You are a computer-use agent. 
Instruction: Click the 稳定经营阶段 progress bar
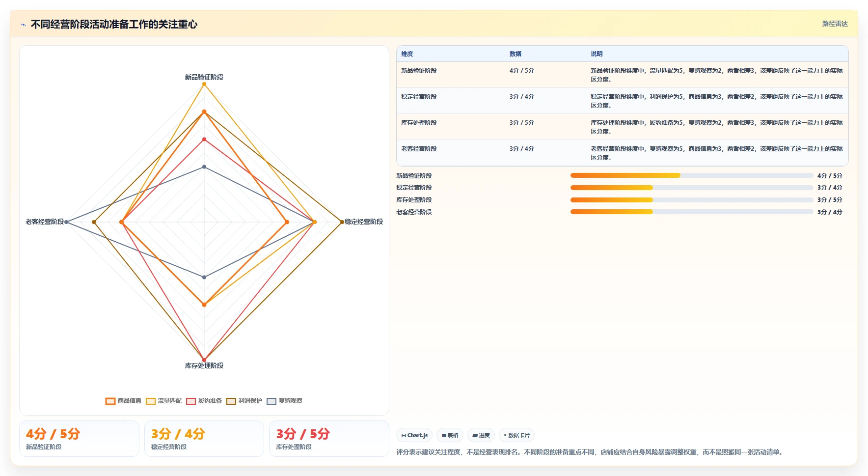(691, 188)
